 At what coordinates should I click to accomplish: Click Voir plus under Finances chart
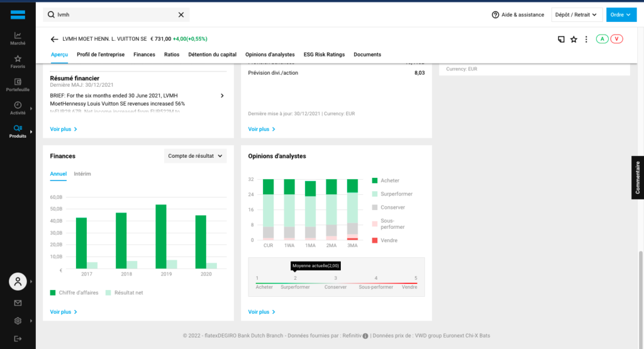pos(64,312)
